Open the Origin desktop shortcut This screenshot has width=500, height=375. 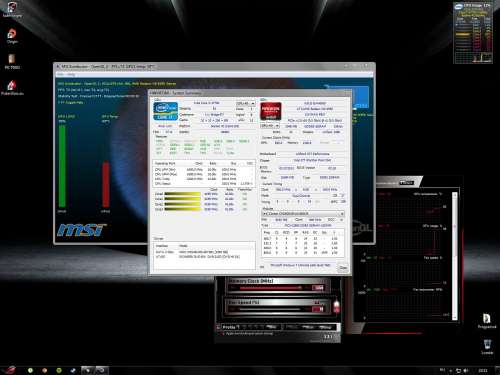pyautogui.click(x=12, y=36)
